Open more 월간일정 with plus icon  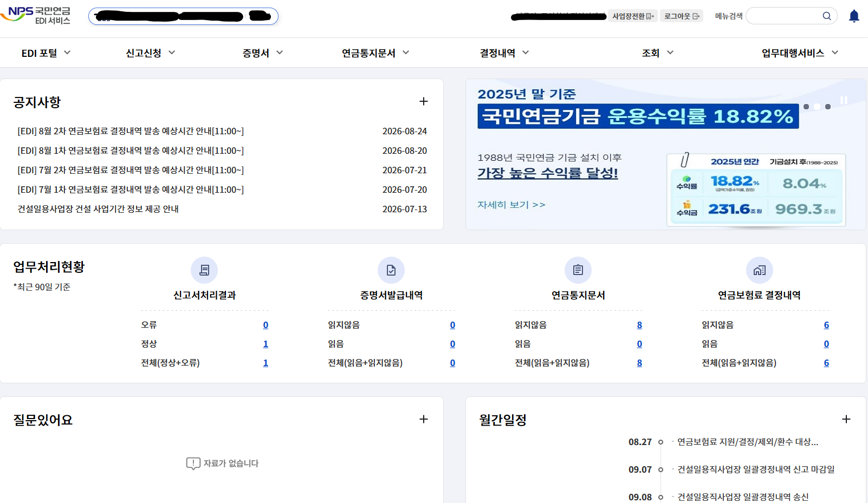tap(846, 419)
